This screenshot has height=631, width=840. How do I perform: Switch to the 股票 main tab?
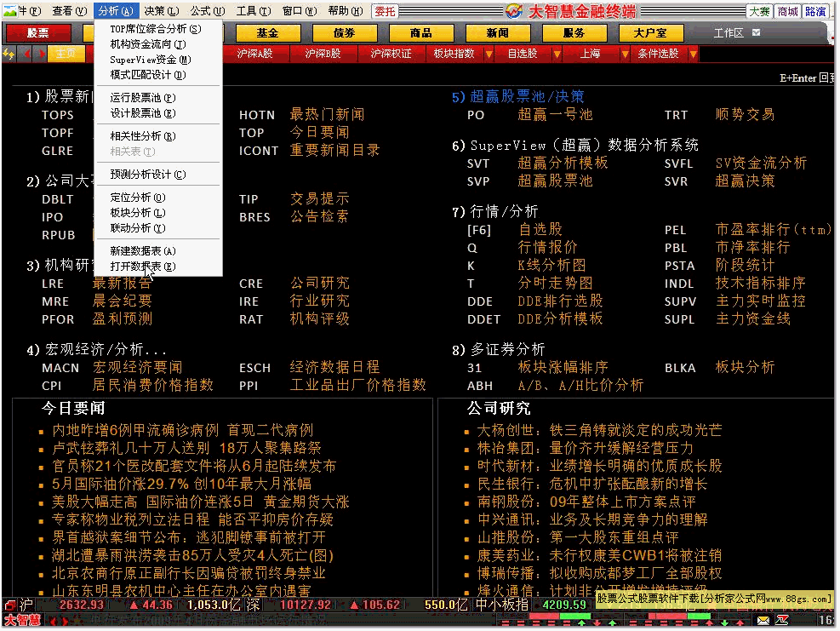37,33
